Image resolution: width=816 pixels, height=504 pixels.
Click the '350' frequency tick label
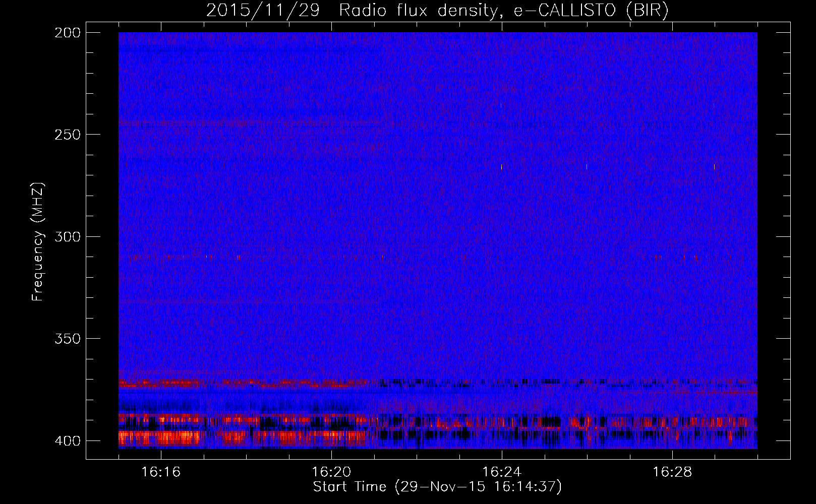(x=68, y=339)
